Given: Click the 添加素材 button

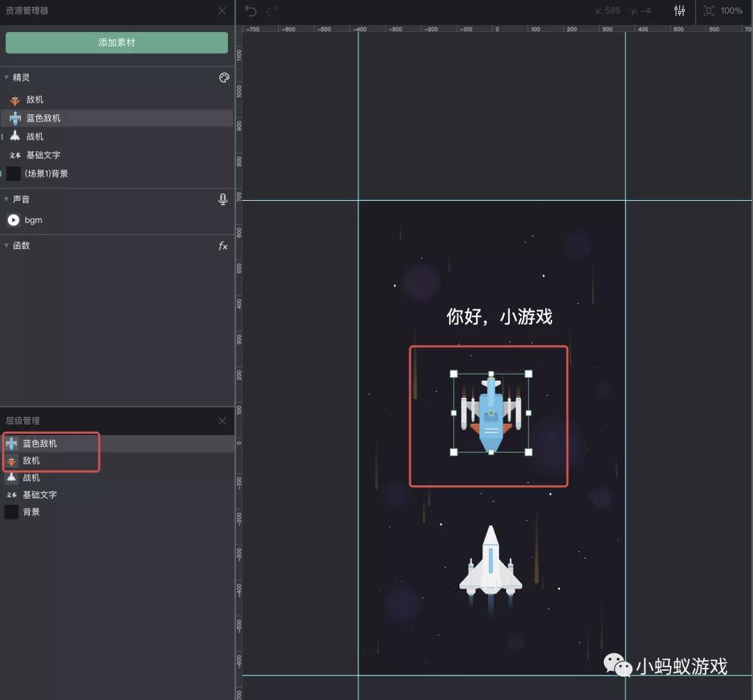Looking at the screenshot, I should (x=116, y=43).
